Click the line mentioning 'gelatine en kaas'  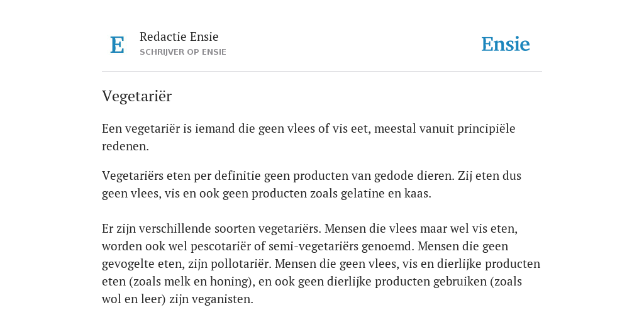point(267,194)
